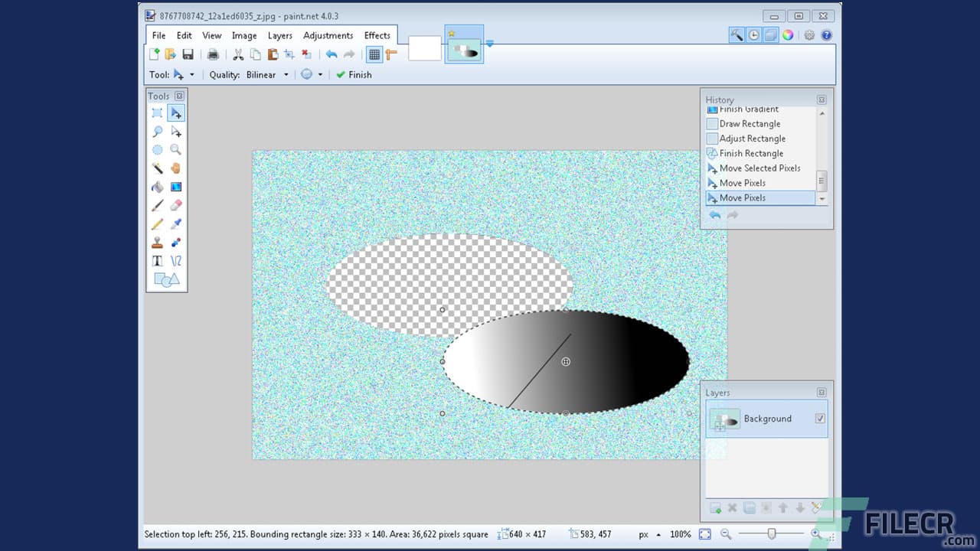Image resolution: width=980 pixels, height=551 pixels.
Task: Select the Magic Wand tool
Action: point(158,168)
